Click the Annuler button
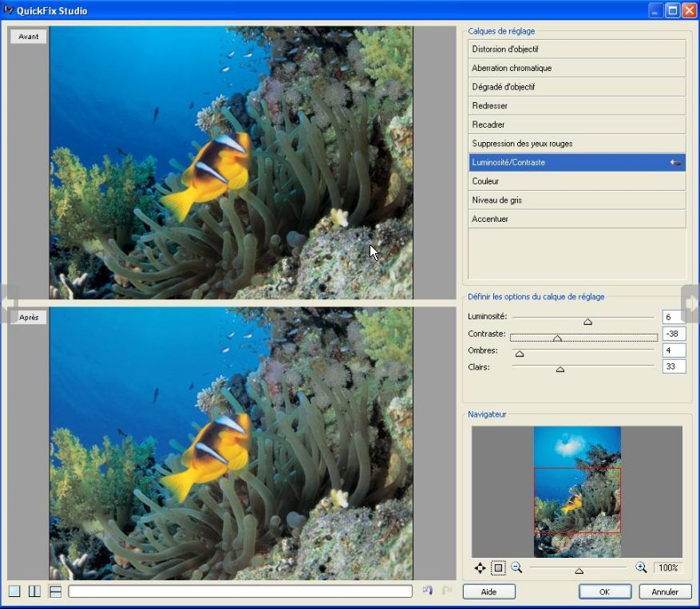Screen dimensions: 700x609 point(665,591)
